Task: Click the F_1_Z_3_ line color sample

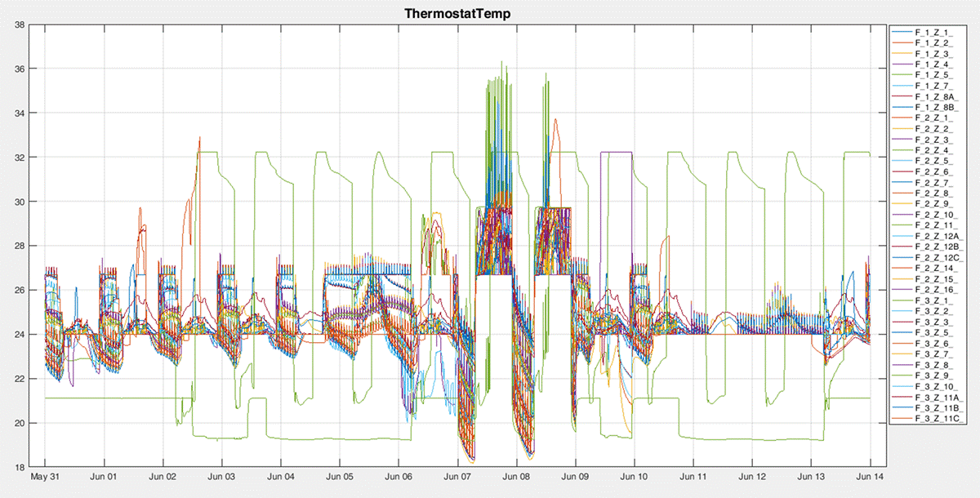Action: point(903,53)
